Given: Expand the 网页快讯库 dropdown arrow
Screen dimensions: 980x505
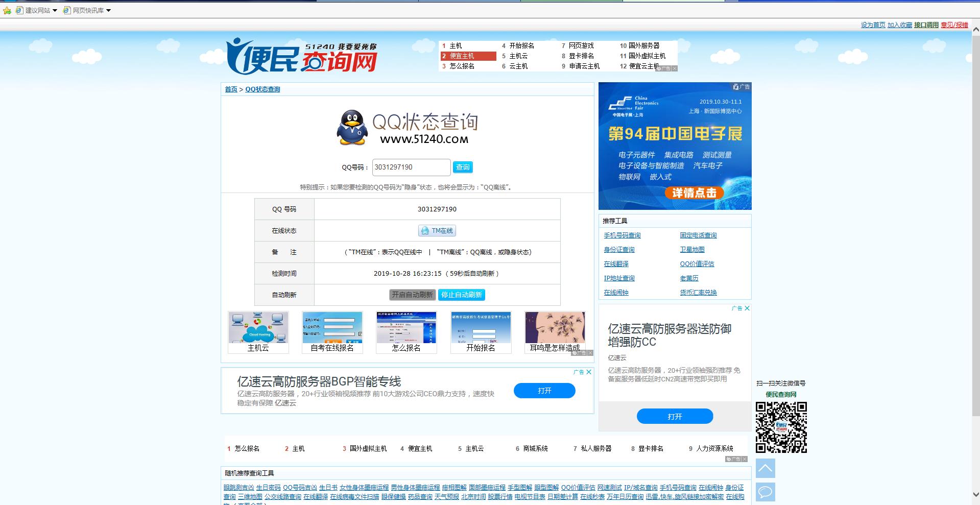Looking at the screenshot, I should tap(108, 10).
